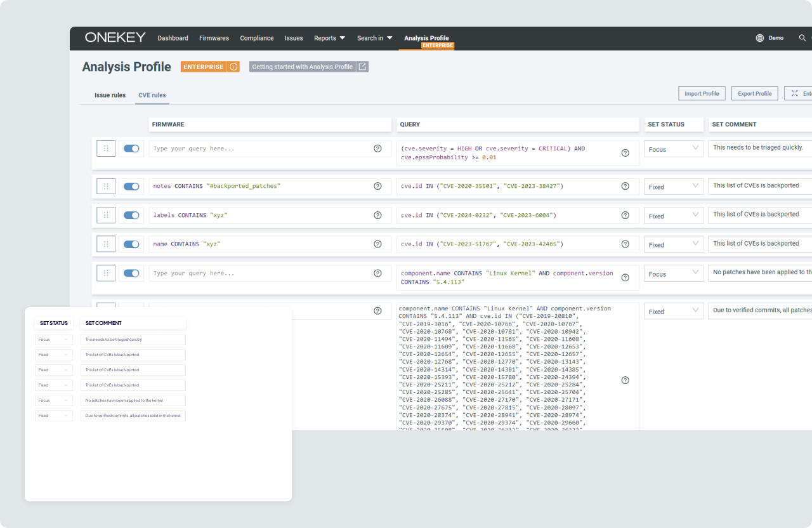Open the Reports dropdown menu
The image size is (812, 528).
click(329, 38)
